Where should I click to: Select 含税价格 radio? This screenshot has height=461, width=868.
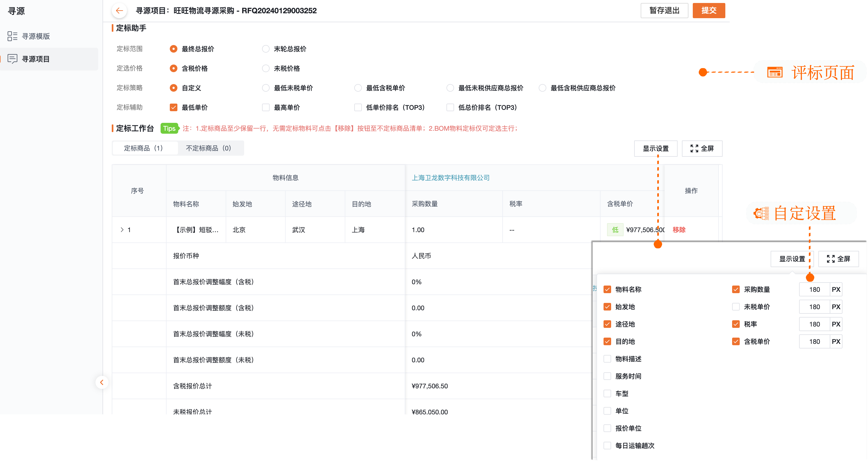tap(174, 68)
